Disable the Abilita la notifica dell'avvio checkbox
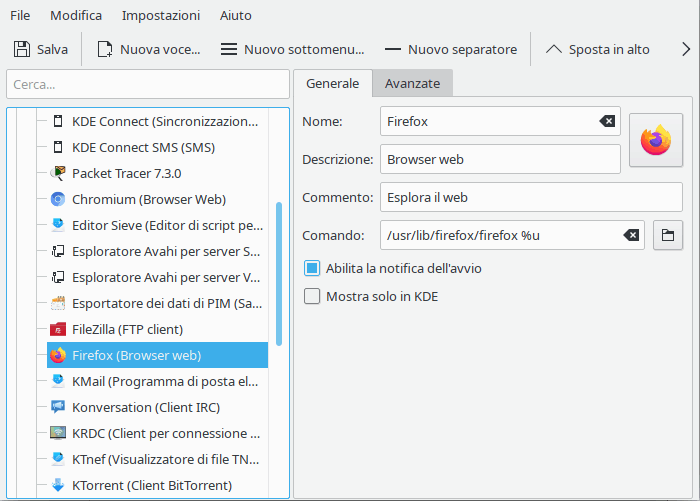The width and height of the screenshot is (700, 501). point(312,268)
